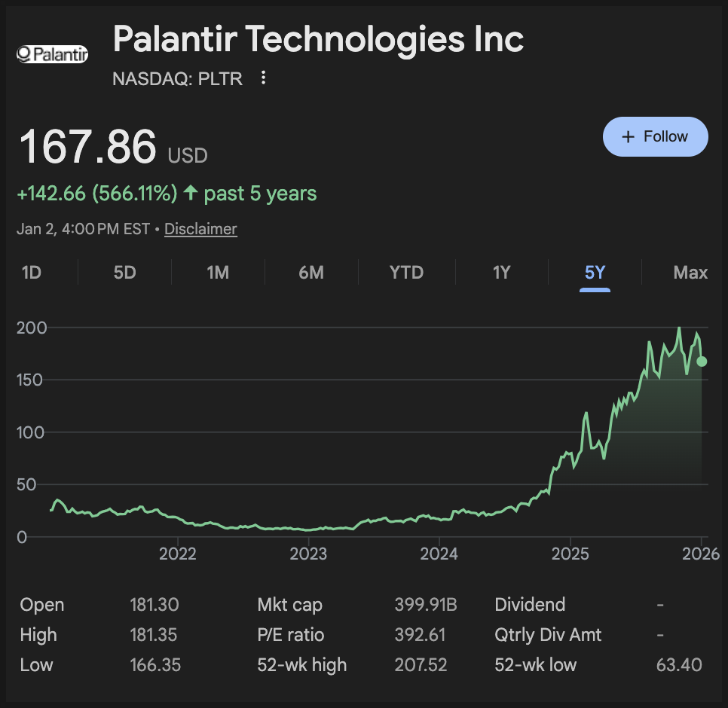Follow Palantir Technologies stock
The height and width of the screenshot is (708, 728).
(x=655, y=136)
